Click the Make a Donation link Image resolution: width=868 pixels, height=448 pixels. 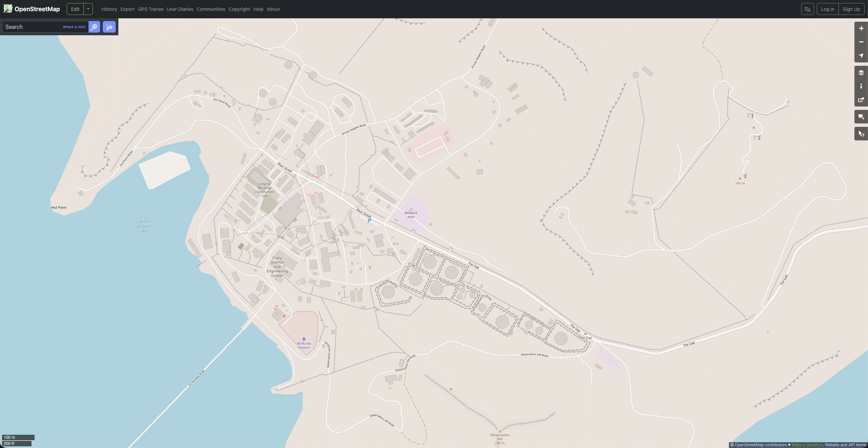807,445
